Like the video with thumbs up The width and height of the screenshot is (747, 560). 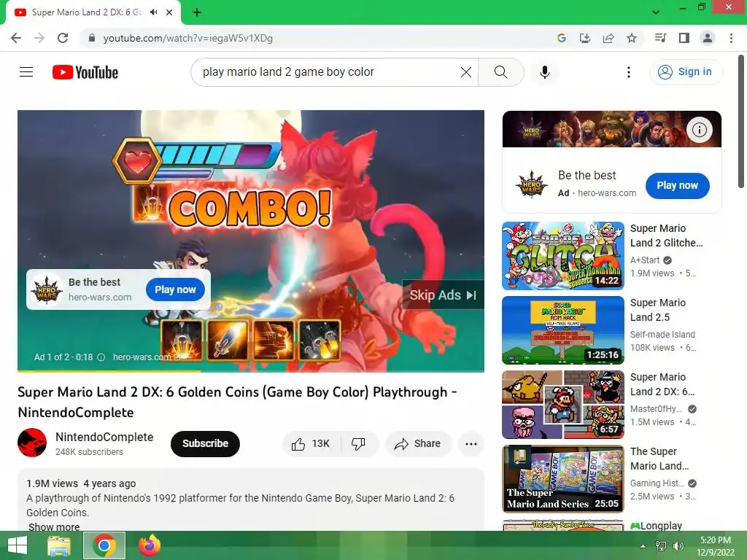[311, 444]
